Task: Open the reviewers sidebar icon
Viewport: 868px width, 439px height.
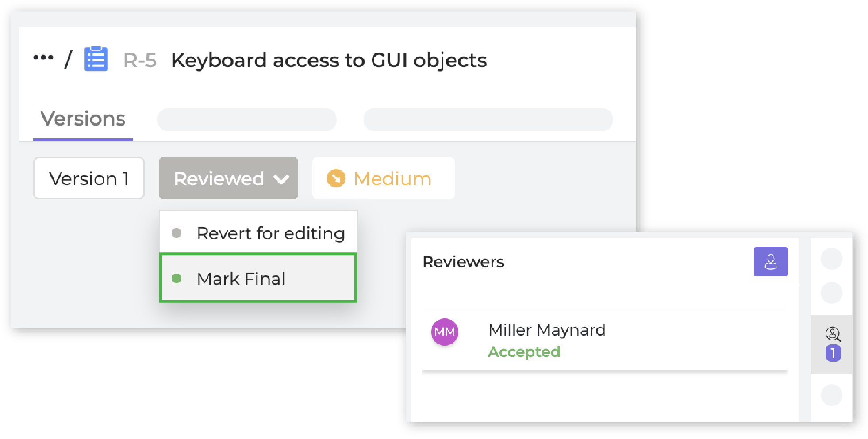Action: (833, 334)
